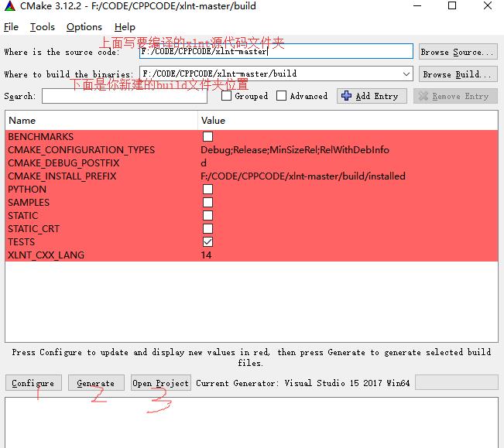The width and height of the screenshot is (504, 448).
Task: Toggle the Advanced checkbox
Action: pos(281,96)
